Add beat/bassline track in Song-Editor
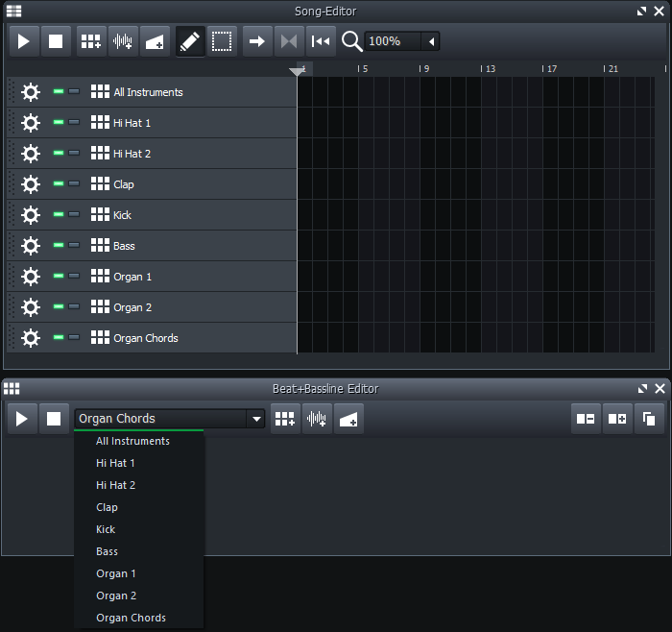This screenshot has width=672, height=632. click(91, 41)
